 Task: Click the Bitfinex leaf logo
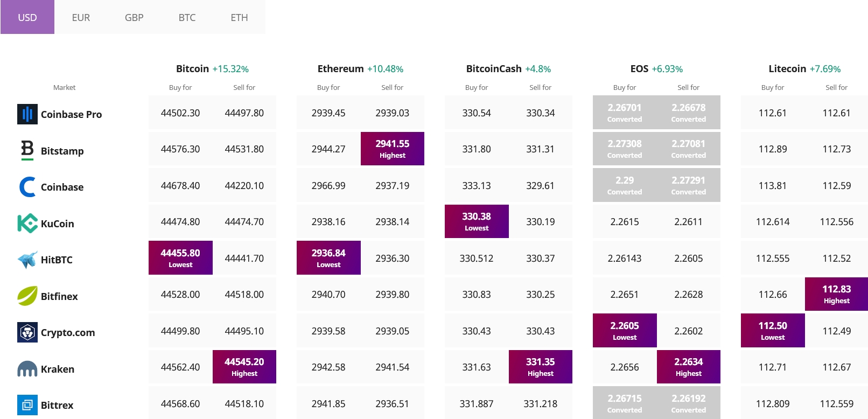pyautogui.click(x=27, y=296)
